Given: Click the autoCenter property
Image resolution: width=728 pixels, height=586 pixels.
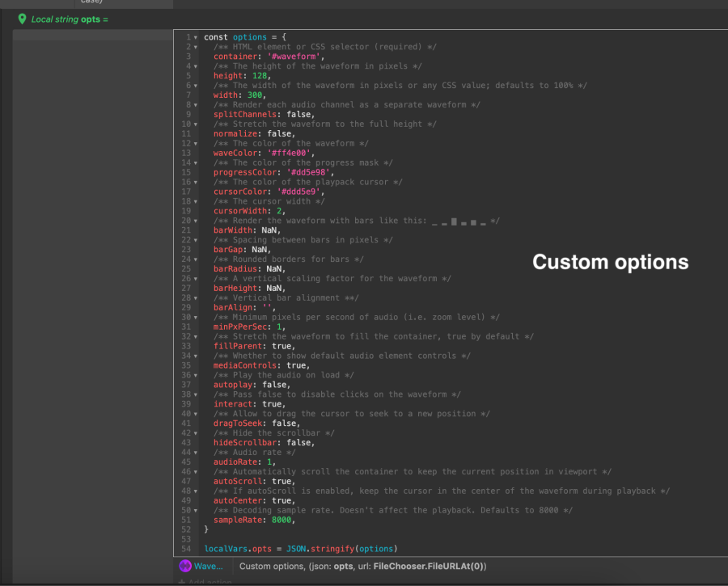Looking at the screenshot, I should [237, 500].
